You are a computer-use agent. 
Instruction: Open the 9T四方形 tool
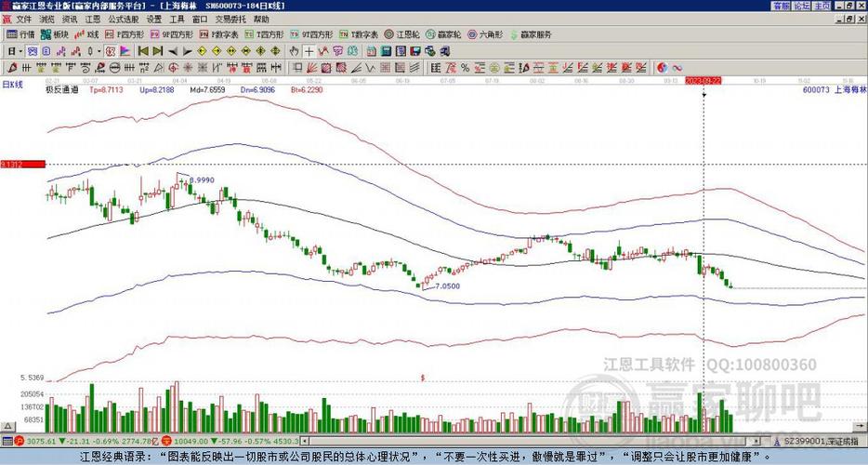pos(311,34)
